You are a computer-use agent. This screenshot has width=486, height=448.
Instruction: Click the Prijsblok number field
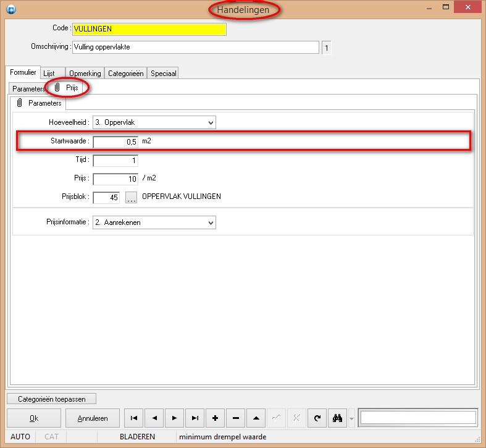(x=106, y=197)
